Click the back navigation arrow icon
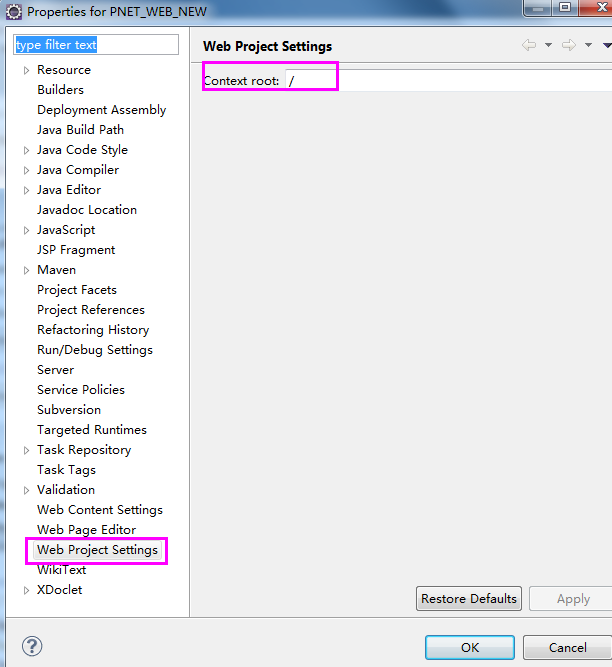This screenshot has width=612, height=667. (529, 45)
